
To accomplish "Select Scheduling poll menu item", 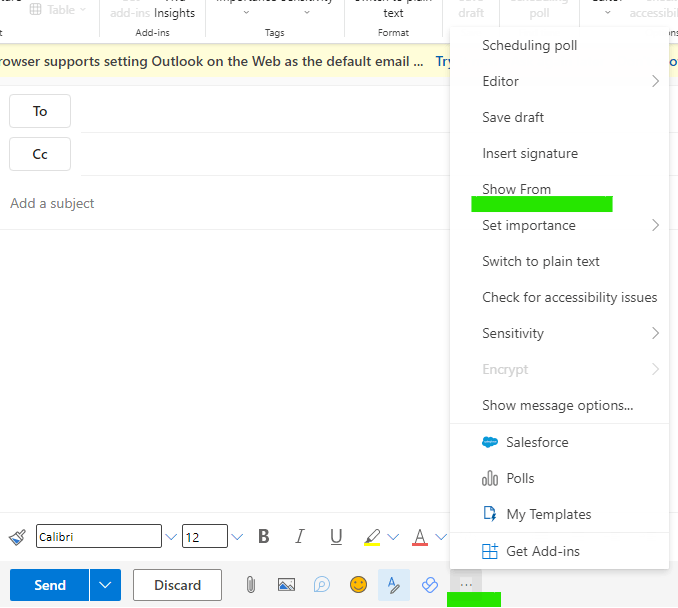I will coord(560,45).
